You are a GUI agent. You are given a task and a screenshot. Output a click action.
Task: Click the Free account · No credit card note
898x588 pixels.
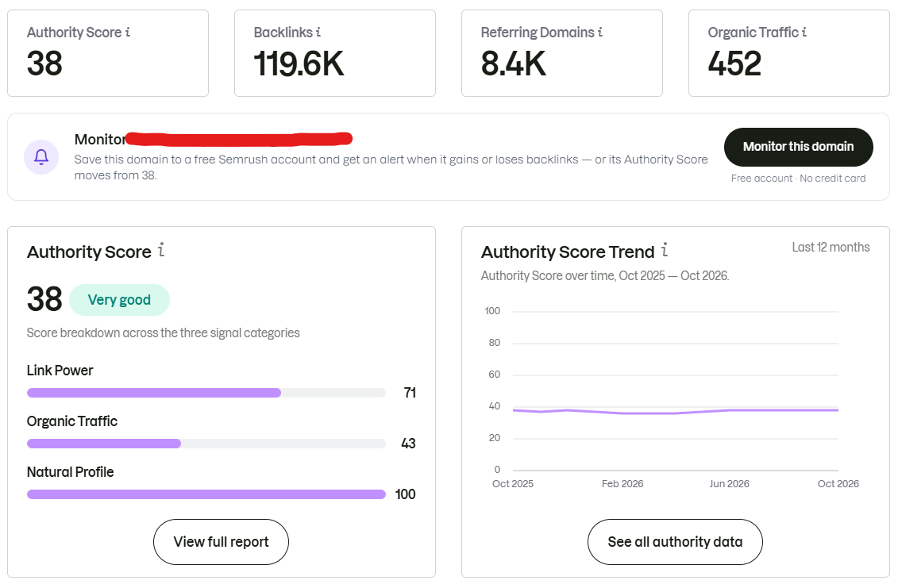798,178
